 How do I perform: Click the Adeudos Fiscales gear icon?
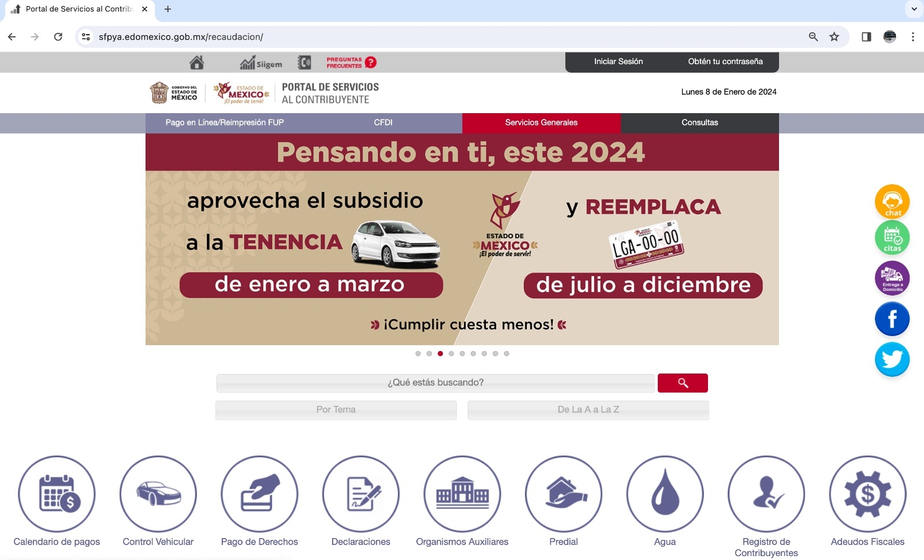click(867, 494)
